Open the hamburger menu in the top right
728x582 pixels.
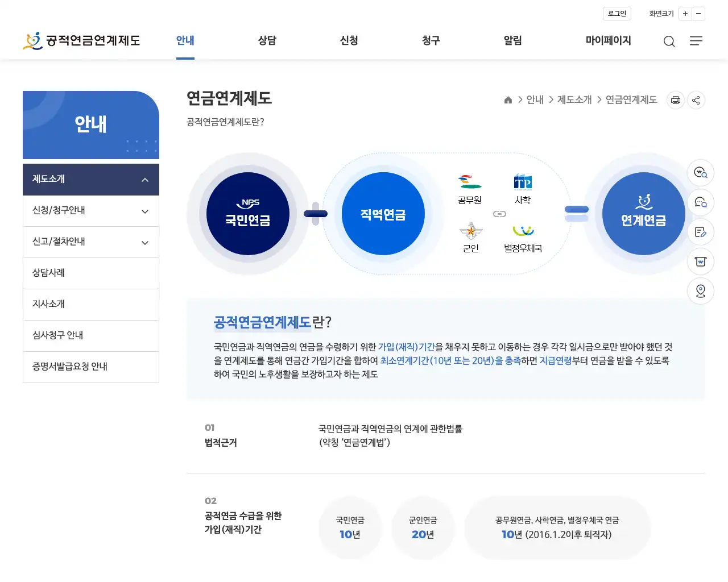696,41
